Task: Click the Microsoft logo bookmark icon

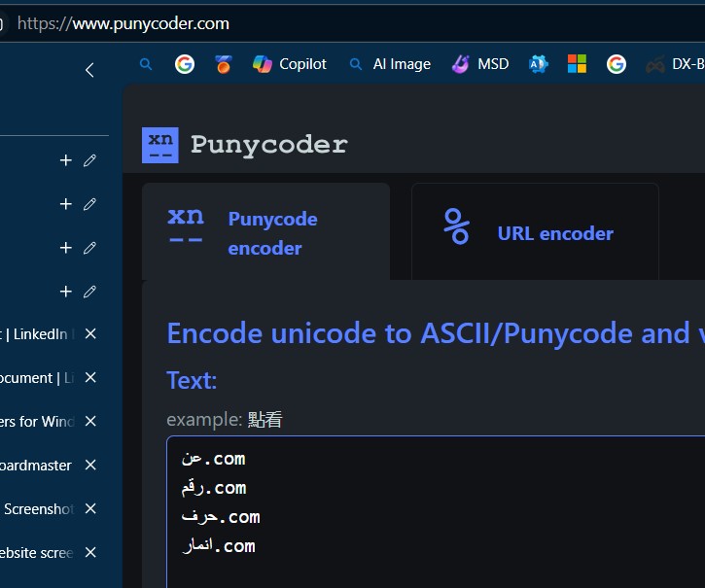Action: (578, 64)
